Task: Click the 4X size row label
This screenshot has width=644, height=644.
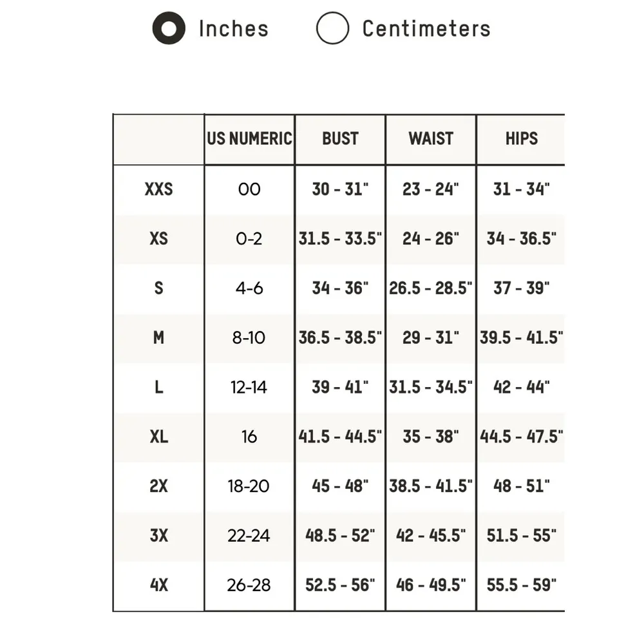Action: pos(158,585)
